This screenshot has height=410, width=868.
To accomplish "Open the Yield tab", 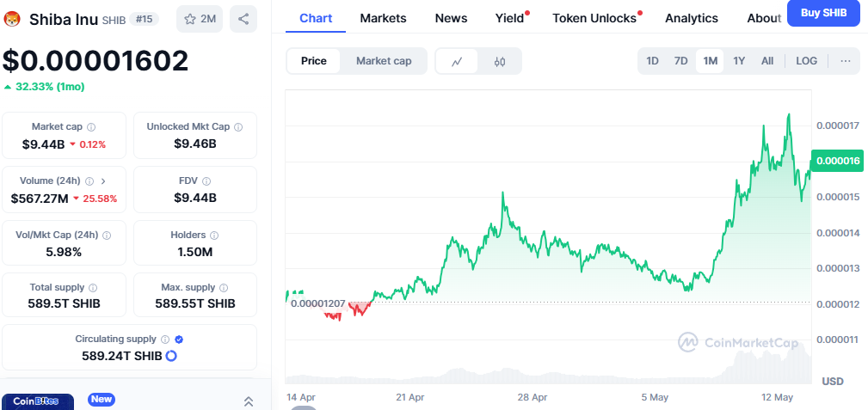I will pos(510,18).
